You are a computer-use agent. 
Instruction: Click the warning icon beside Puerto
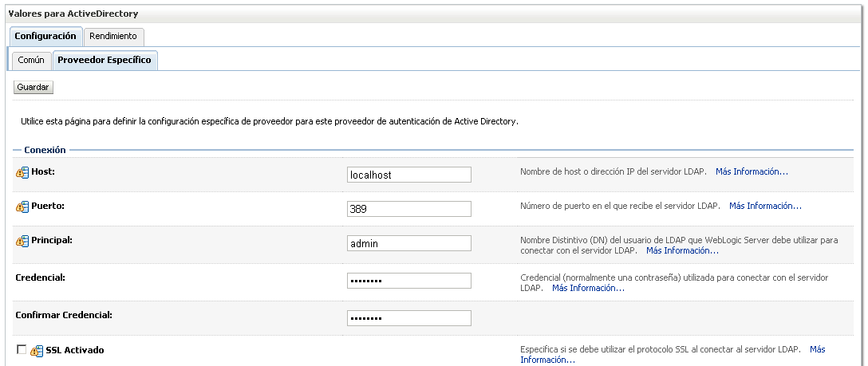22,207
